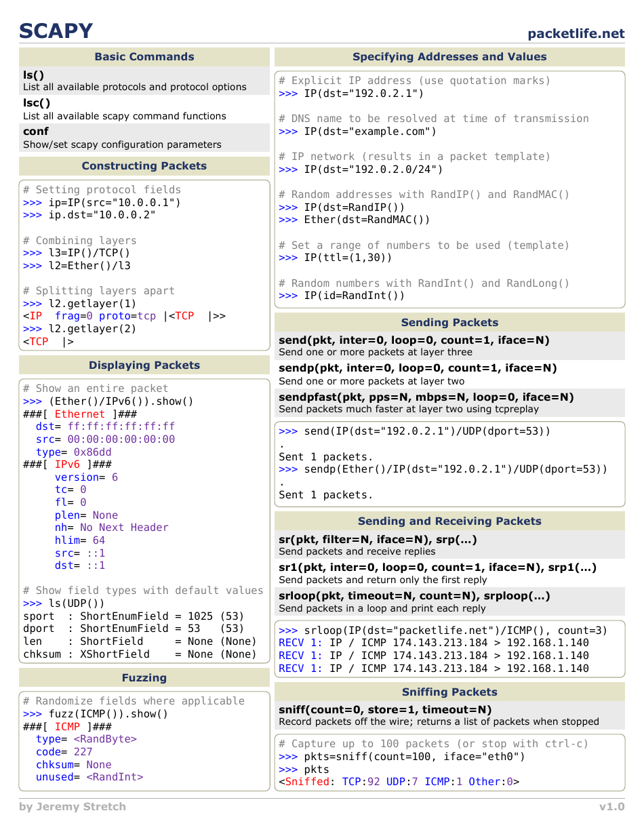
Task: Click the sendpfast function signature
Action: pos(426,397)
